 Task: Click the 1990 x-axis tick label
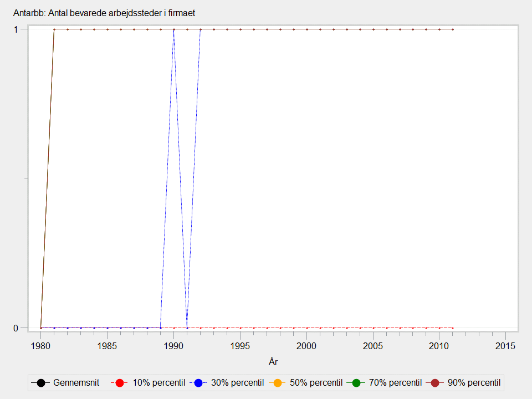(x=174, y=346)
